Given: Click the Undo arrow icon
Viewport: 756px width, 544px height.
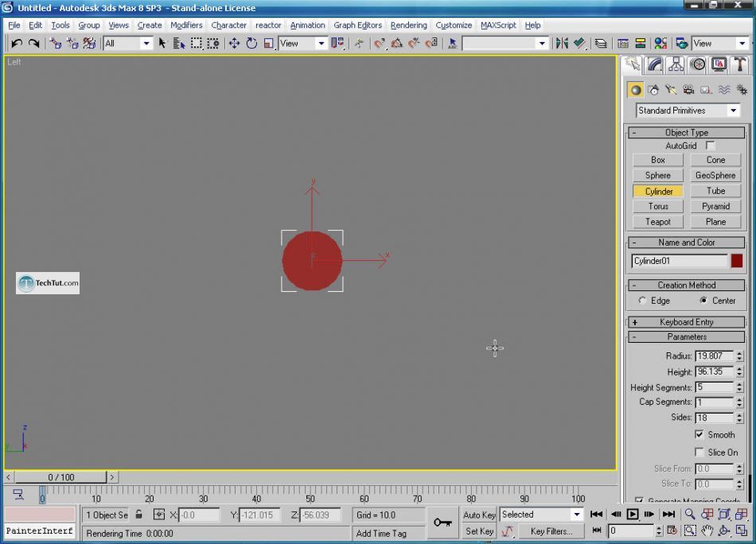Looking at the screenshot, I should coord(17,43).
